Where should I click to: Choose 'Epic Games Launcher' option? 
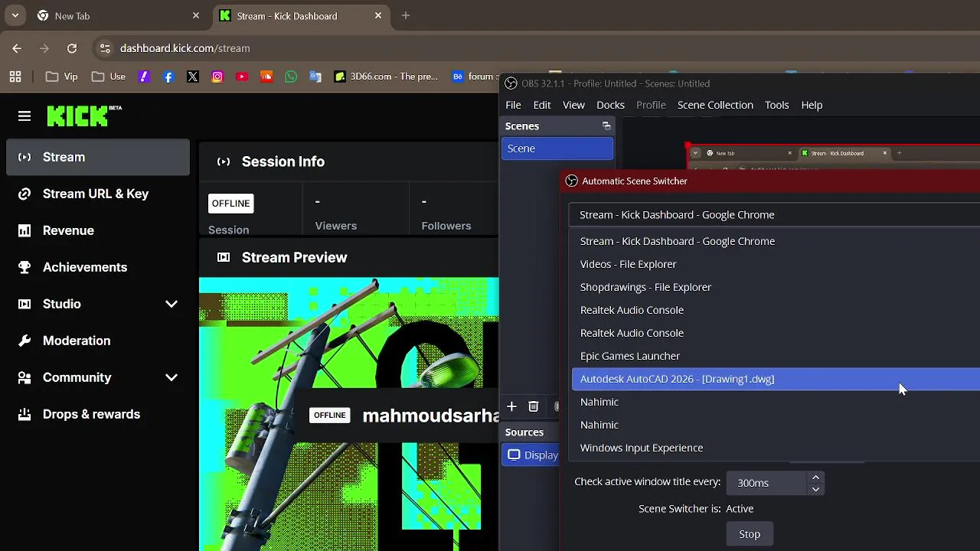click(776, 356)
